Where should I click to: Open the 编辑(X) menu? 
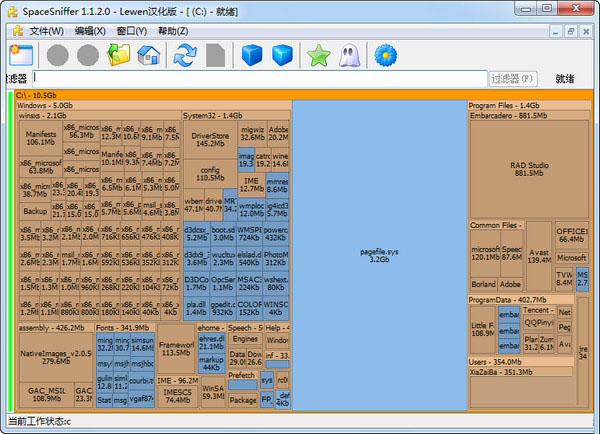point(91,31)
